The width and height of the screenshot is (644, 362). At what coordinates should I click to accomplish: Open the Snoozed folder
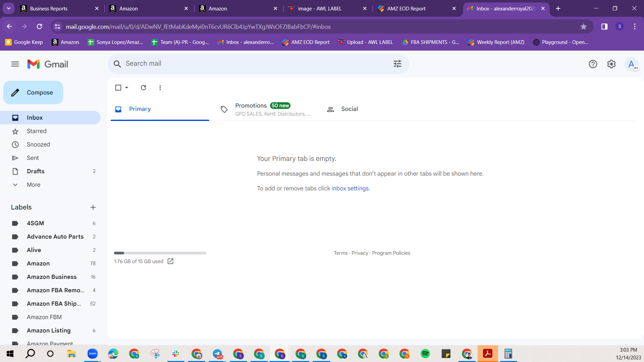click(x=50, y=144)
